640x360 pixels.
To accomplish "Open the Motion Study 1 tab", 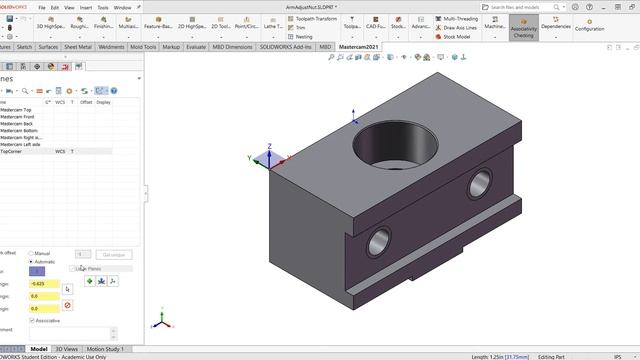I will coord(105,349).
